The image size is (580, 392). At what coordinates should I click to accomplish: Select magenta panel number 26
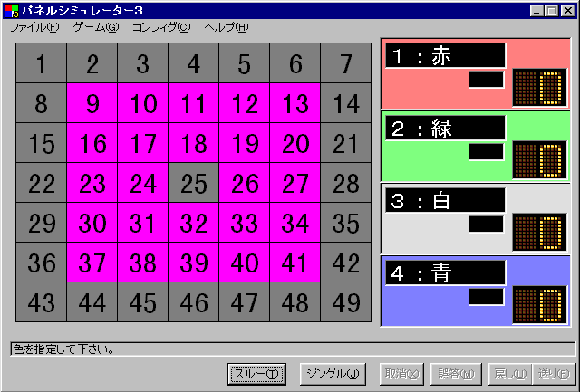[x=244, y=183]
